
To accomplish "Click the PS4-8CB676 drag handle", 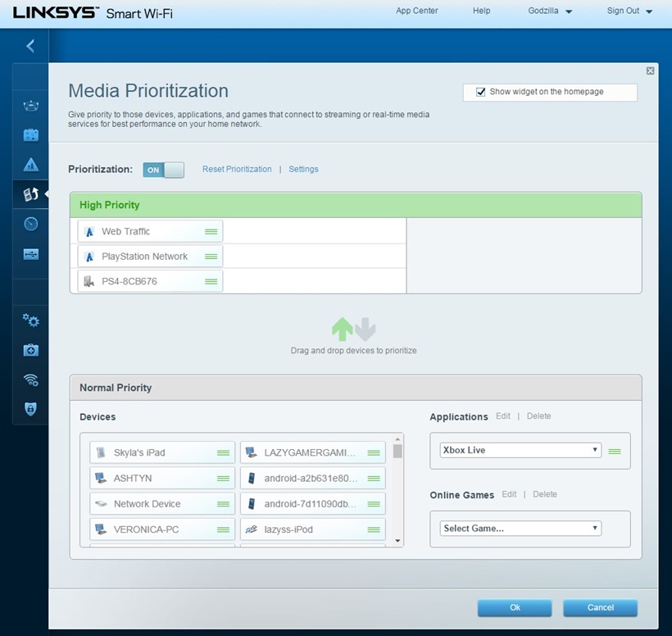I will (x=211, y=282).
